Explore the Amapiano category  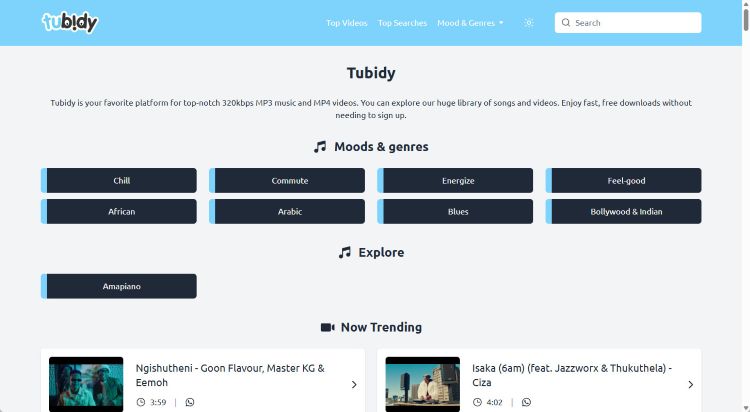click(119, 286)
